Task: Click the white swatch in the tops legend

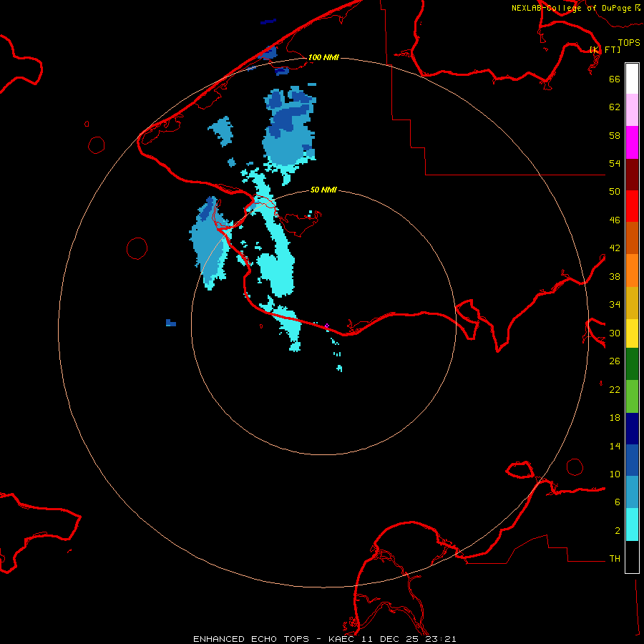Action: pos(632,79)
